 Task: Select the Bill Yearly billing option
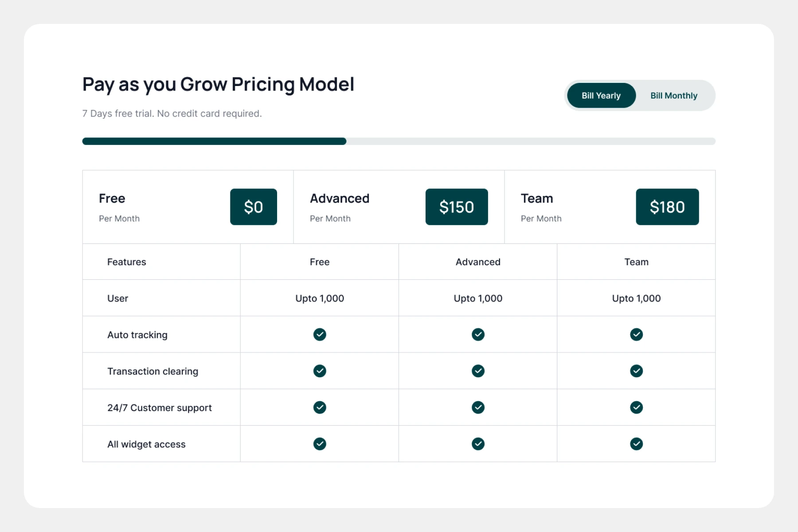click(601, 96)
